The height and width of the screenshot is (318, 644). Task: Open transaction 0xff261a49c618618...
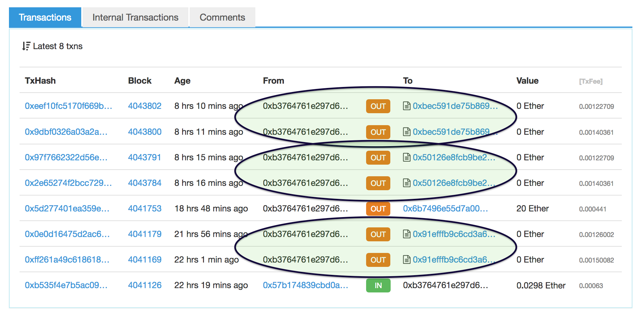click(67, 260)
